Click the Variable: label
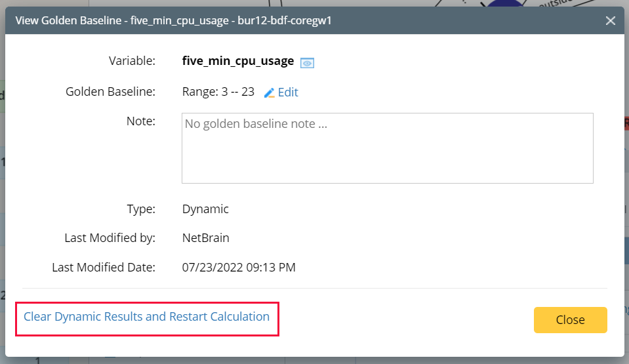629x364 pixels. [x=132, y=61]
